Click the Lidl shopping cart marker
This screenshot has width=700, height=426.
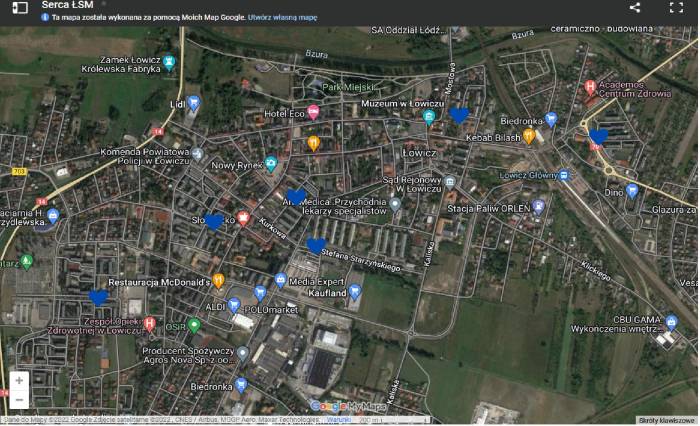pyautogui.click(x=193, y=104)
